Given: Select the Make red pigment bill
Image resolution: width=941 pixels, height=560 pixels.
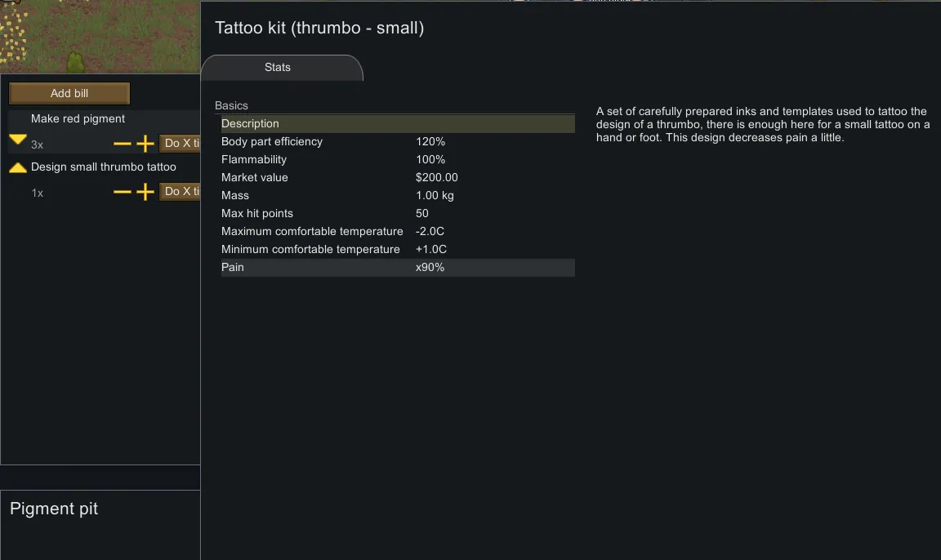Looking at the screenshot, I should [x=78, y=119].
